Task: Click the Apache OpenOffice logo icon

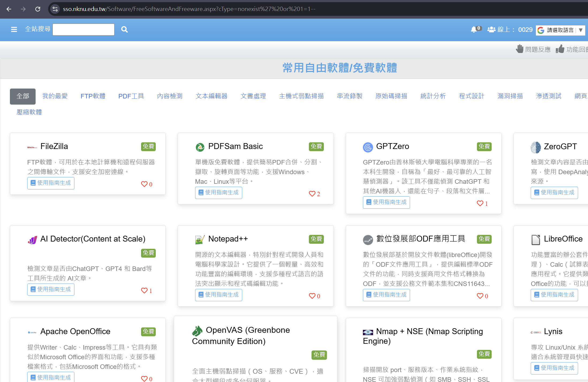Action: coord(32,333)
